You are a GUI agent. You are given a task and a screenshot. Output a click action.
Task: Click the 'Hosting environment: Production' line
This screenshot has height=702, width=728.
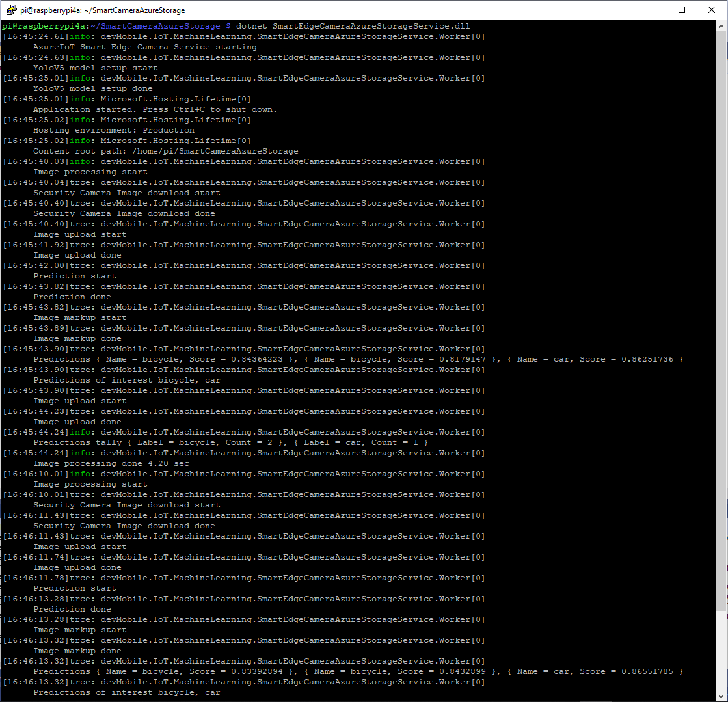113,130
